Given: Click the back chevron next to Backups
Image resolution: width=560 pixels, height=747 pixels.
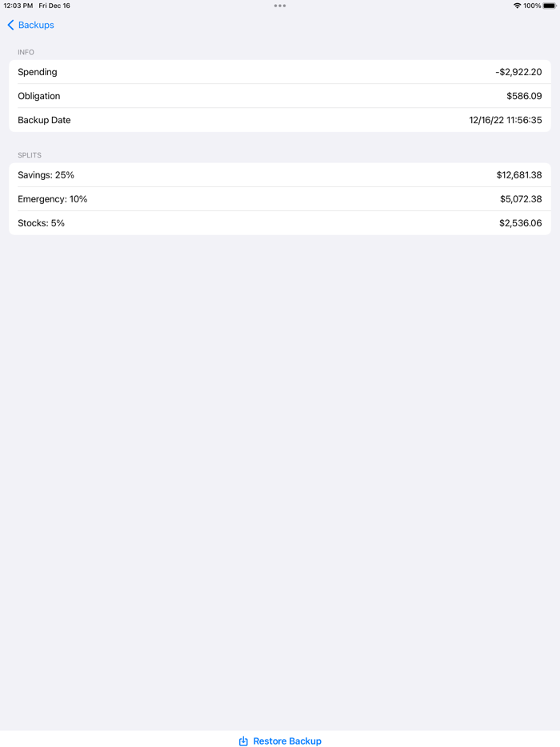Looking at the screenshot, I should pyautogui.click(x=9, y=25).
